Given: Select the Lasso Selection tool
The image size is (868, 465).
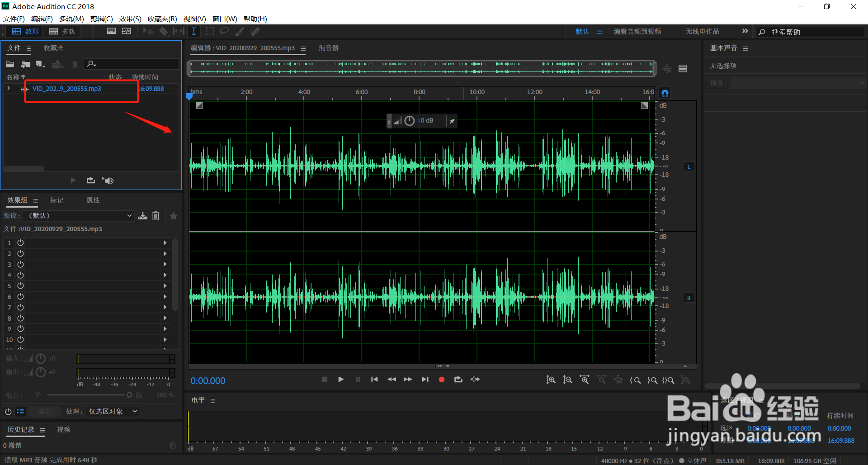Looking at the screenshot, I should pyautogui.click(x=224, y=31).
